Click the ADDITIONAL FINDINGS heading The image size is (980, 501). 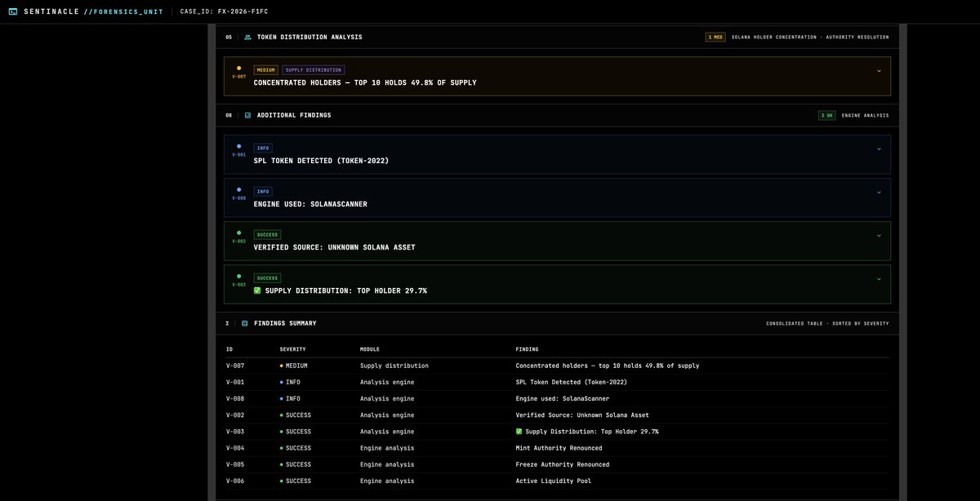[x=294, y=115]
